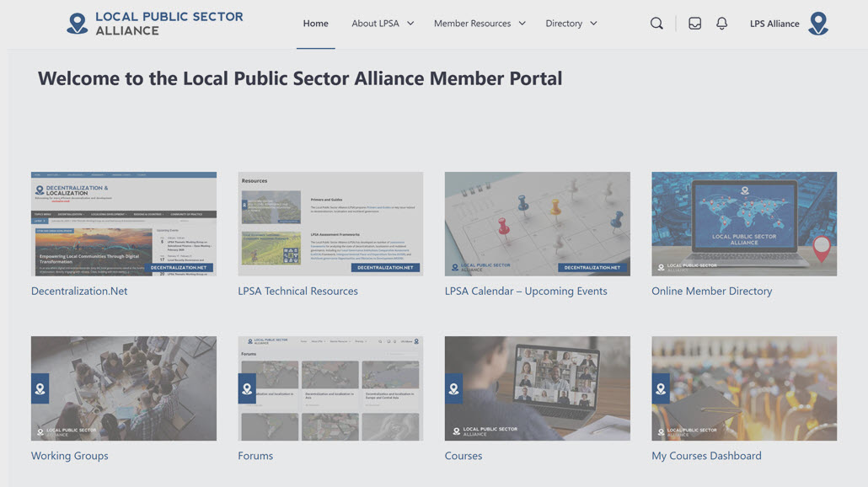The height and width of the screenshot is (487, 868).
Task: Open the Working Groups link
Action: pyautogui.click(x=69, y=456)
